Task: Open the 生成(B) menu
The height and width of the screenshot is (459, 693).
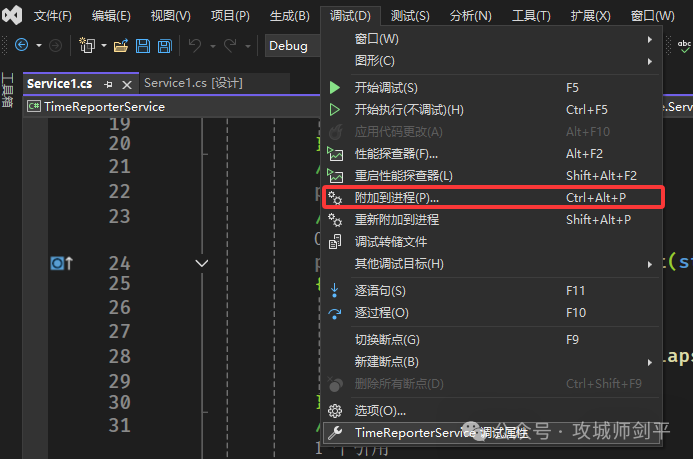Action: click(x=289, y=16)
